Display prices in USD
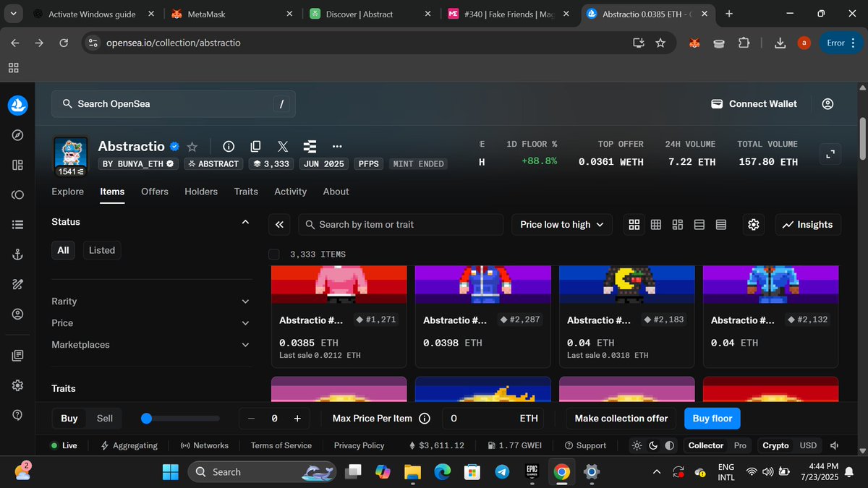This screenshot has height=488, width=868. click(808, 445)
